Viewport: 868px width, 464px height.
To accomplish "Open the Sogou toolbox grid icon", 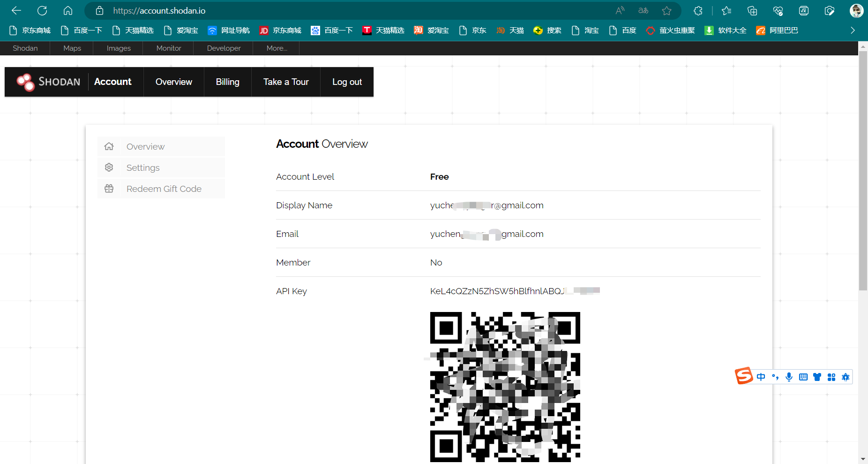I will coord(831,377).
